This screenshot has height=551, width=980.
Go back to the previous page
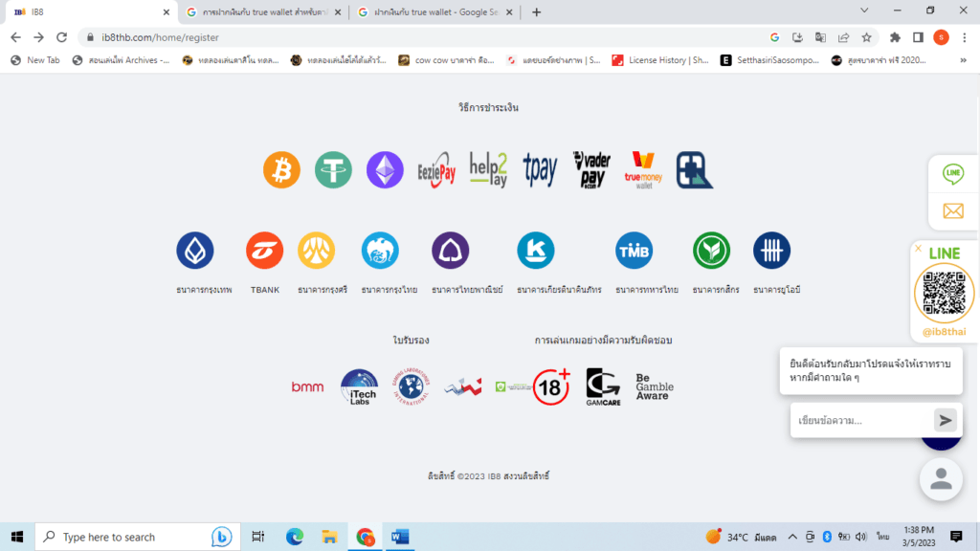tap(15, 37)
